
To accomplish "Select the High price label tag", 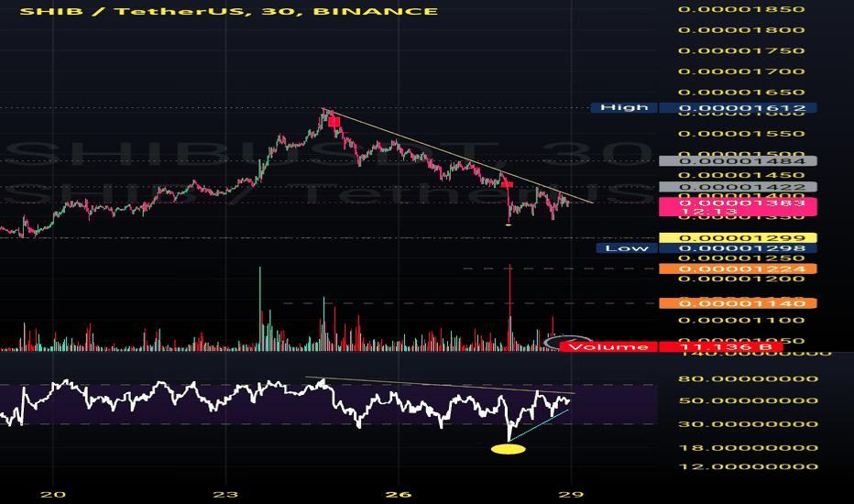I will pos(624,108).
